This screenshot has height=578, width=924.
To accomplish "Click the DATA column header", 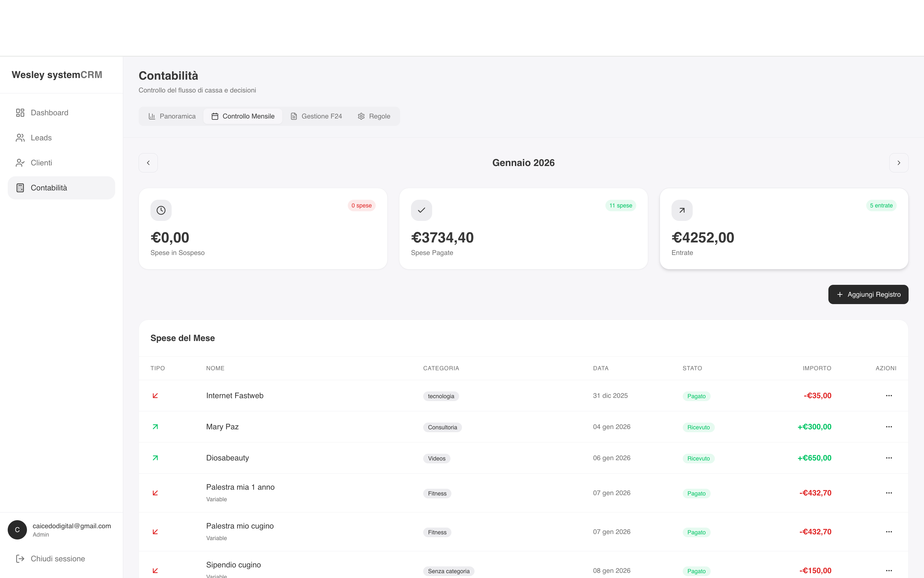I will click(601, 368).
